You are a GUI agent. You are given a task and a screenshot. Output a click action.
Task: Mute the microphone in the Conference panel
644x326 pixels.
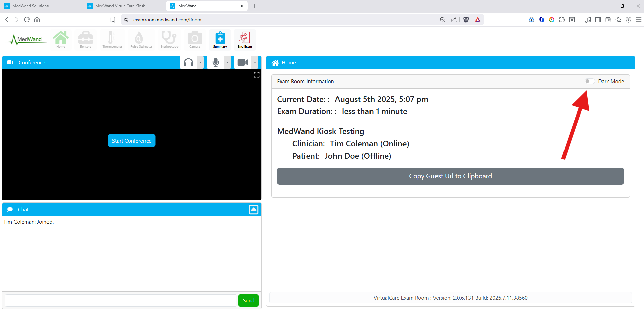pyautogui.click(x=216, y=62)
